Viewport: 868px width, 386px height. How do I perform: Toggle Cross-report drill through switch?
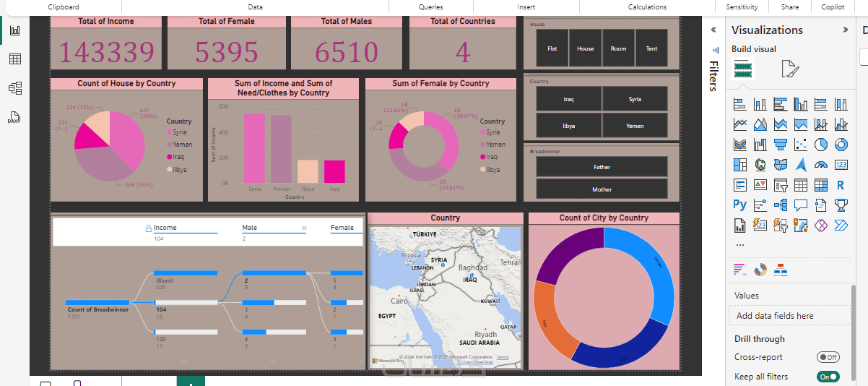pyautogui.click(x=828, y=357)
